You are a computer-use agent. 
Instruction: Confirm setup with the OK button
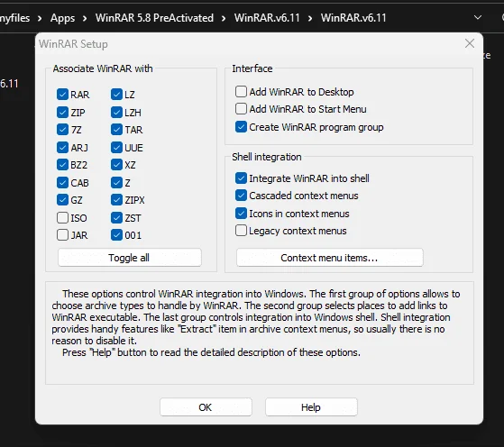(x=206, y=407)
